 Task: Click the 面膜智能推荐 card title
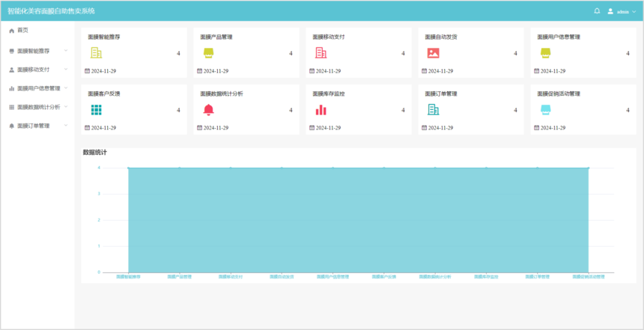pyautogui.click(x=104, y=37)
